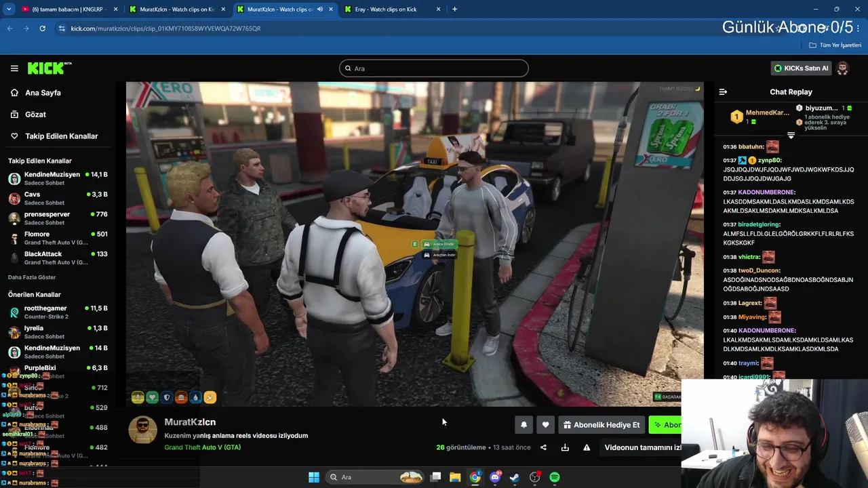Open Task View from taskbar

(x=436, y=477)
